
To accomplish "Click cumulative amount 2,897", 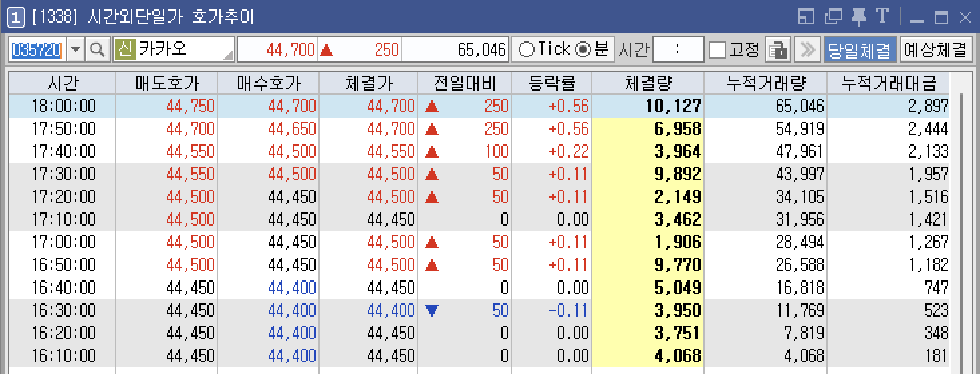I will (x=929, y=106).
